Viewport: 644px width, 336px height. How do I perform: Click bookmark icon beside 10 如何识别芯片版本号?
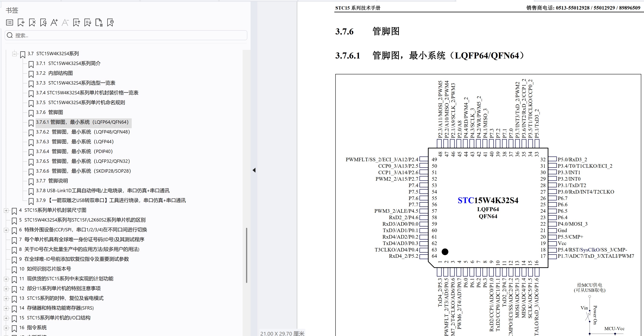(14, 270)
